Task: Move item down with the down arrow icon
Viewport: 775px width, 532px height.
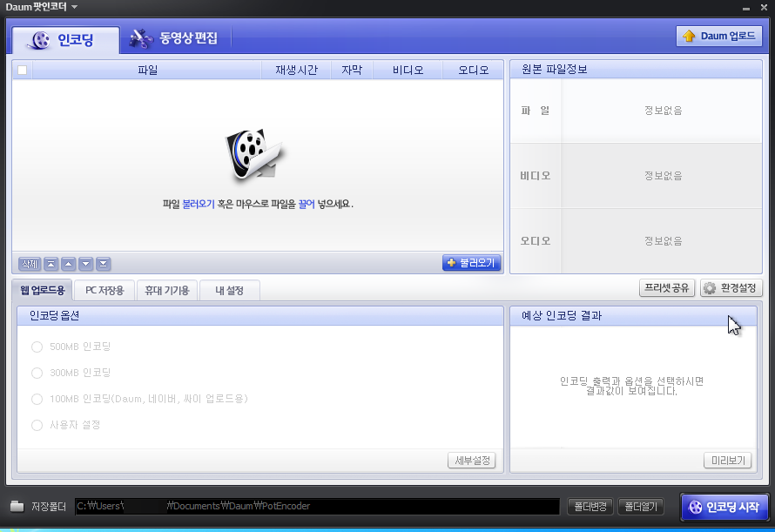Action: coord(86,264)
